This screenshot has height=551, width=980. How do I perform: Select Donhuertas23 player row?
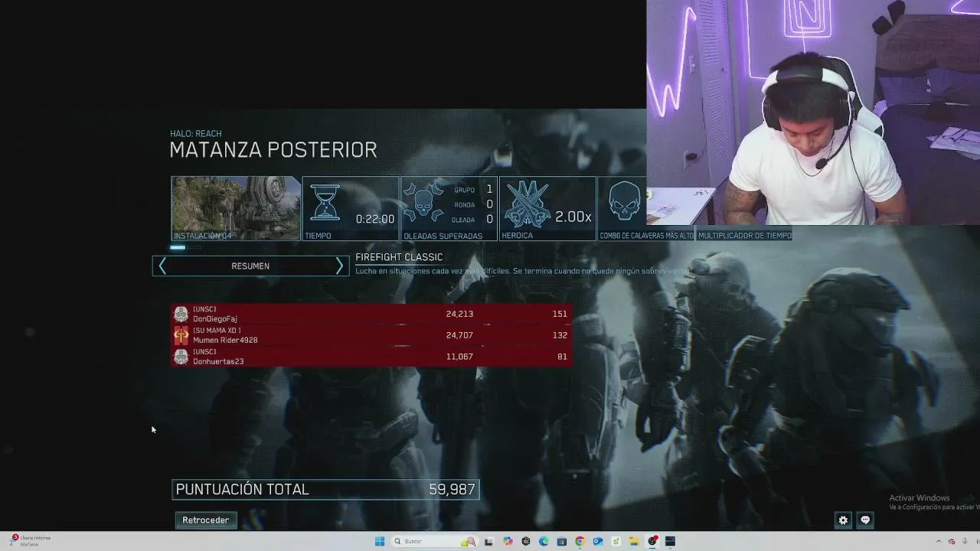[371, 357]
